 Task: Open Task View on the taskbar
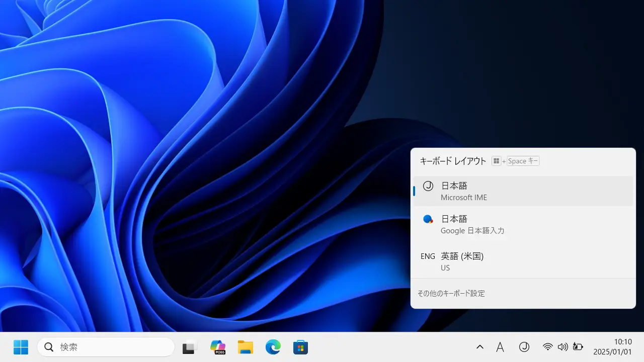click(189, 347)
